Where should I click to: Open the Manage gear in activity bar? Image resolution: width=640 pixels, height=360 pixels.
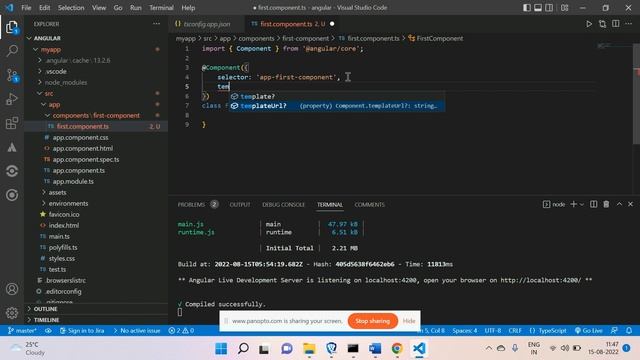tap(12, 313)
